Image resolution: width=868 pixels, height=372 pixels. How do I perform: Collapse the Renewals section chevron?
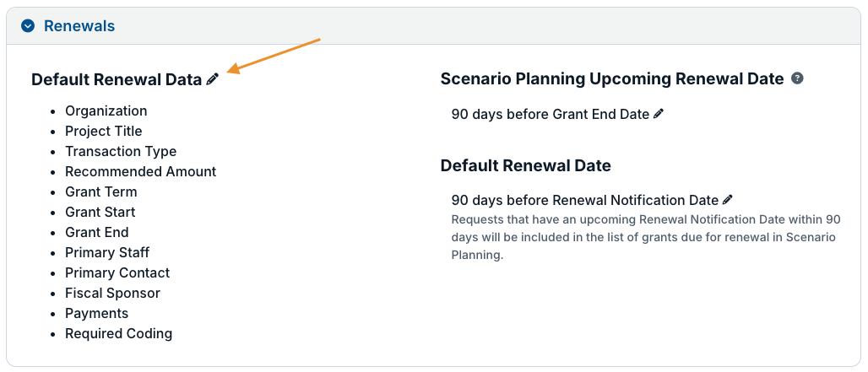tap(28, 26)
